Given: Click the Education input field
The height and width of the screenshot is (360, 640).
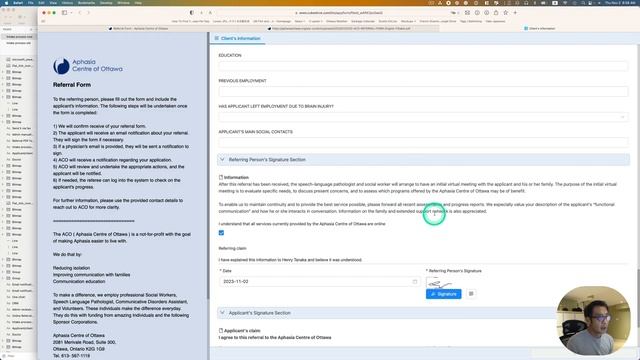Looking at the screenshot, I should click(423, 66).
